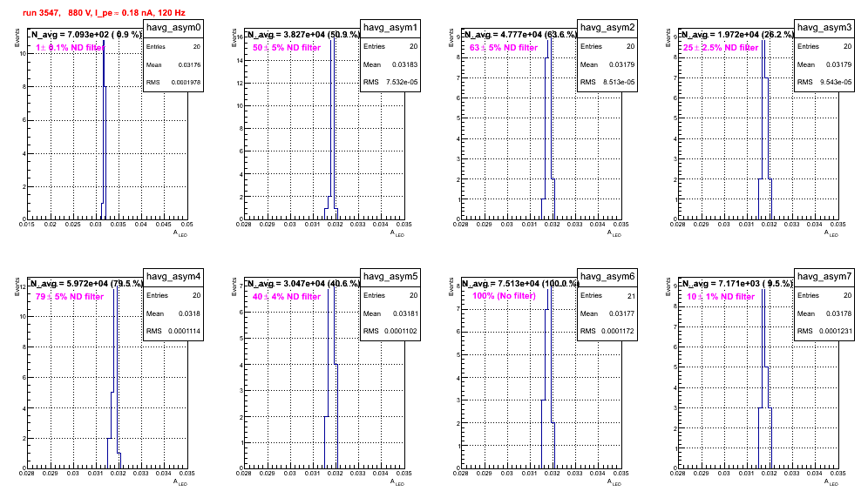Select the havg_asym0 stats box title
The height and width of the screenshot is (498, 868).
pos(173,28)
